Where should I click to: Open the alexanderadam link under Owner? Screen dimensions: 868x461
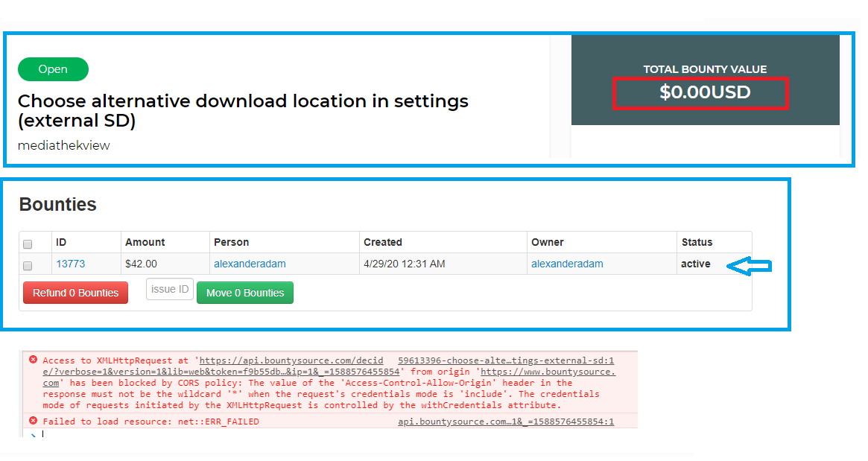click(x=567, y=264)
